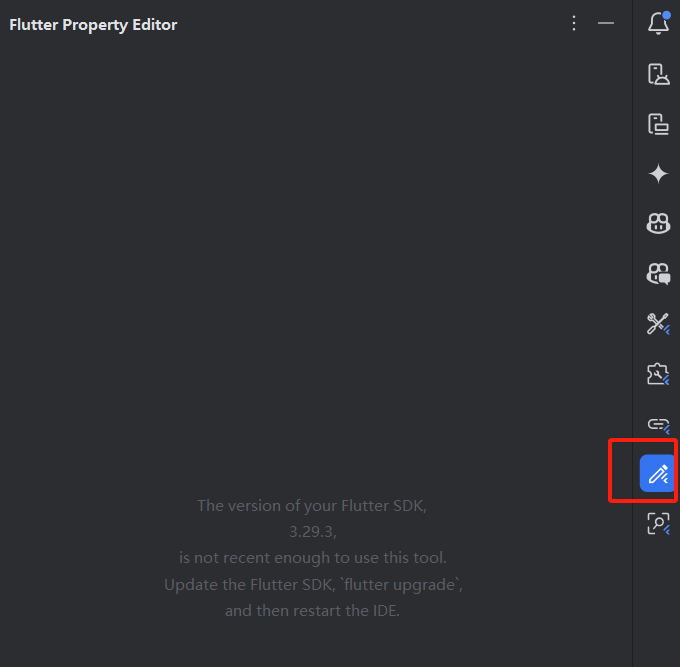Open Flutter DevTools Extensions puzzle icon

point(658,374)
